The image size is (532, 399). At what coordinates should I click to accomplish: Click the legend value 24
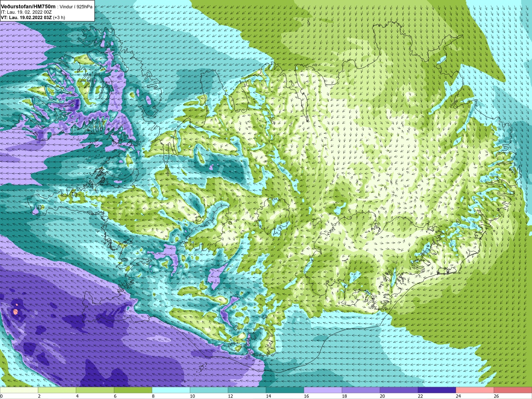coord(458,396)
